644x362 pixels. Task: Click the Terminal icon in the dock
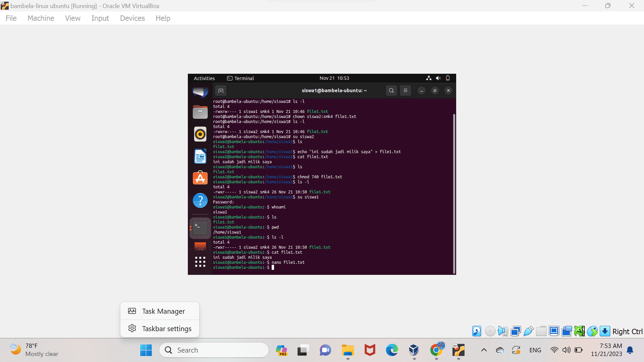click(x=200, y=228)
